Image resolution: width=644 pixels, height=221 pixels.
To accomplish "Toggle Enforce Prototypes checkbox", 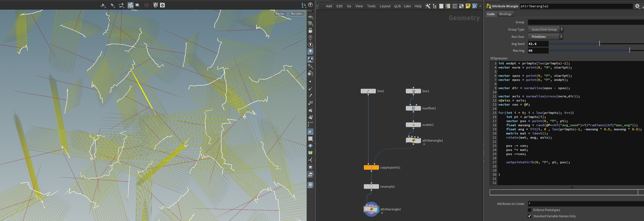I will pos(529,210).
